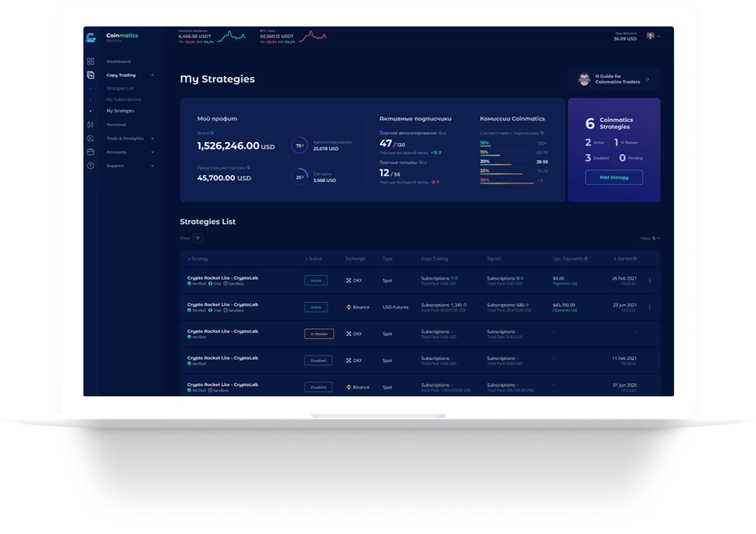Image resolution: width=756 pixels, height=534 pixels.
Task: Sort by the Started column header
Action: point(623,259)
